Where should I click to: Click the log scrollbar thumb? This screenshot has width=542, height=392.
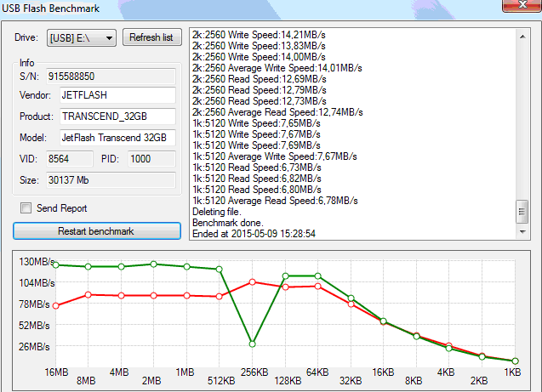tap(522, 212)
